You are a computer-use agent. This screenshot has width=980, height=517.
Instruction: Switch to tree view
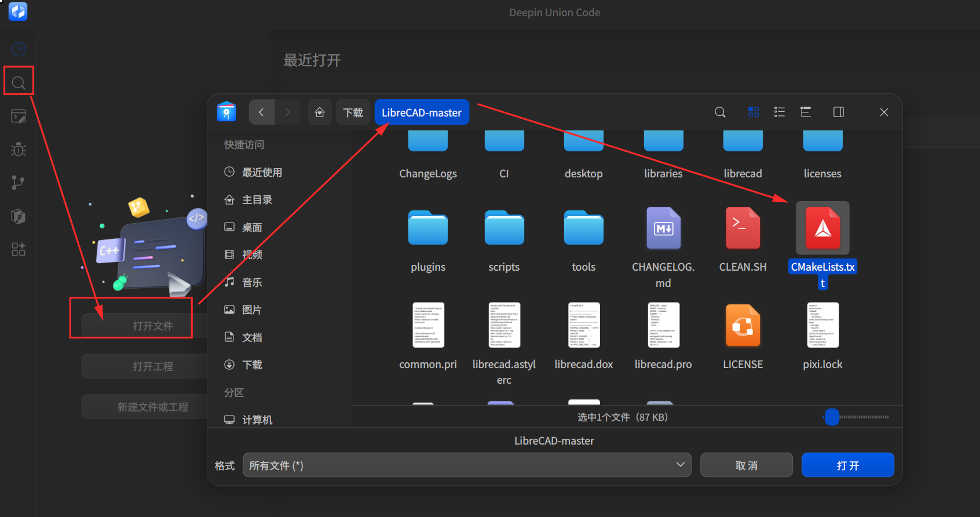806,112
